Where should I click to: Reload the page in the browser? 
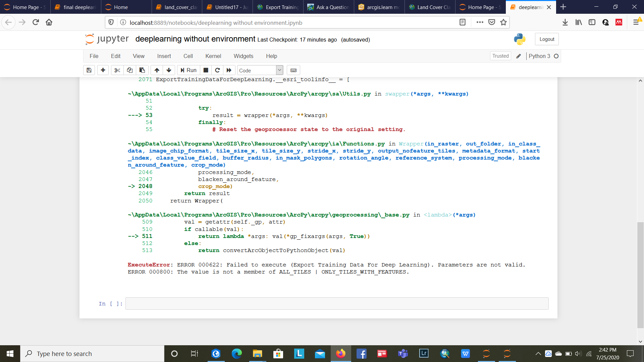[x=36, y=22]
